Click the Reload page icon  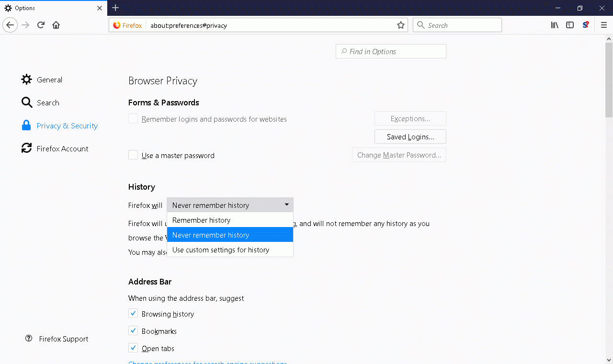pos(41,25)
